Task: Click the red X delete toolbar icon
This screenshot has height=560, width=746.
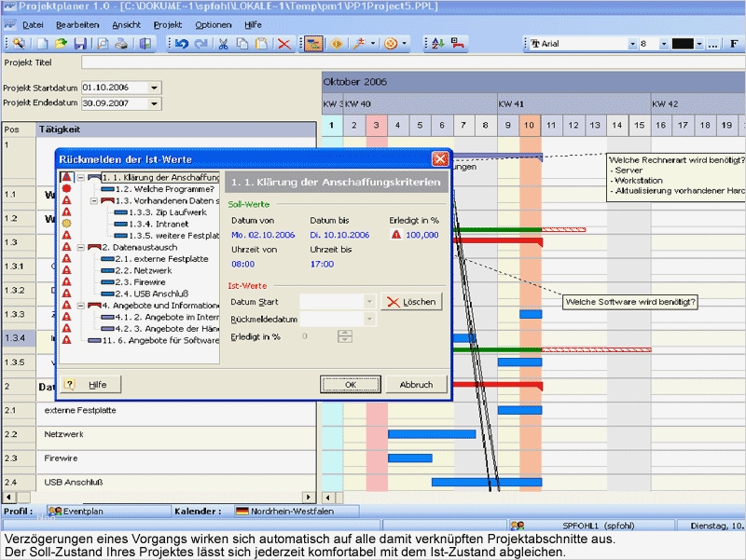Action: tap(283, 44)
